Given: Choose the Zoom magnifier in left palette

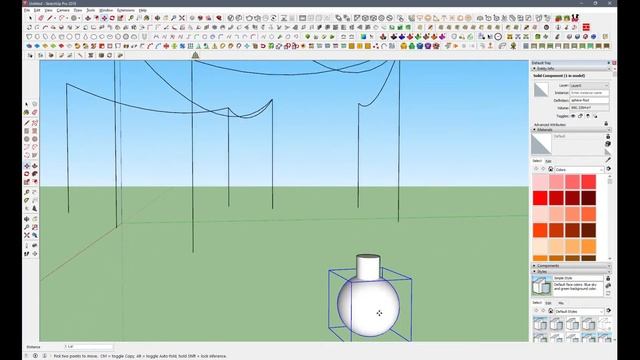Looking at the screenshot, I should pos(27,227).
